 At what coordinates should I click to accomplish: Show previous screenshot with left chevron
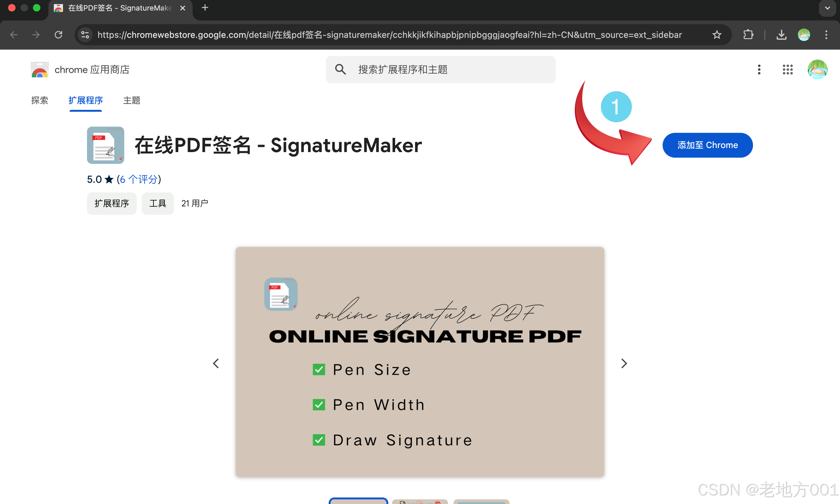coord(216,363)
